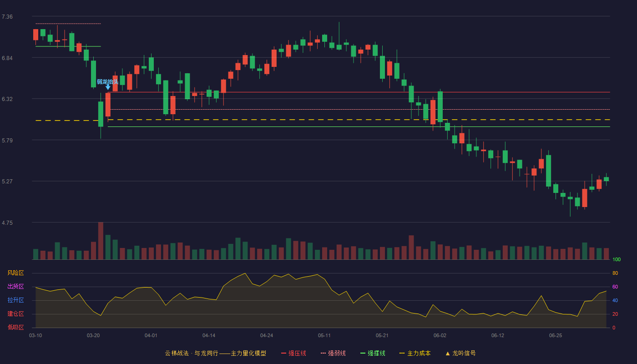Toggle the 强压线 legend label

[x=297, y=353]
